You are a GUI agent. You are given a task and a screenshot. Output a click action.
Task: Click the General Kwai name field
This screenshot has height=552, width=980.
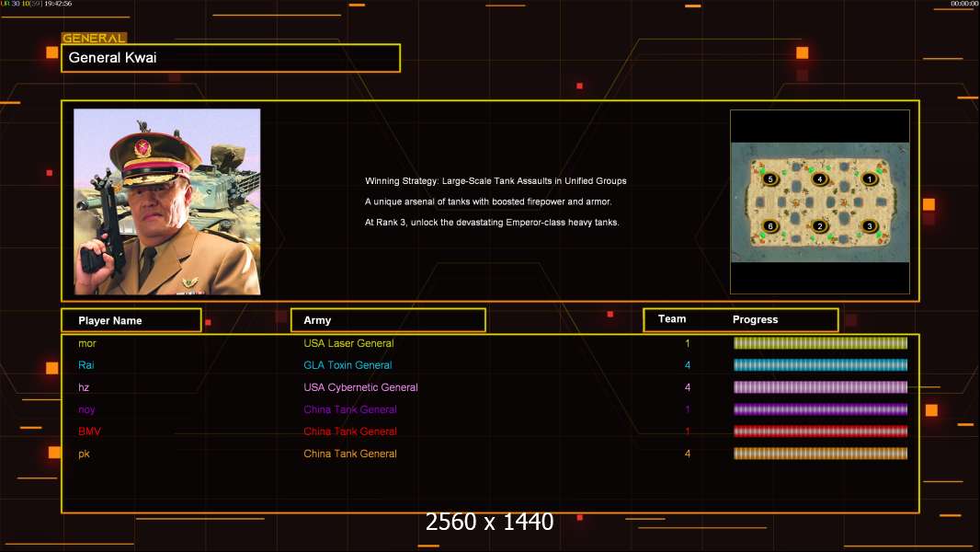231,58
